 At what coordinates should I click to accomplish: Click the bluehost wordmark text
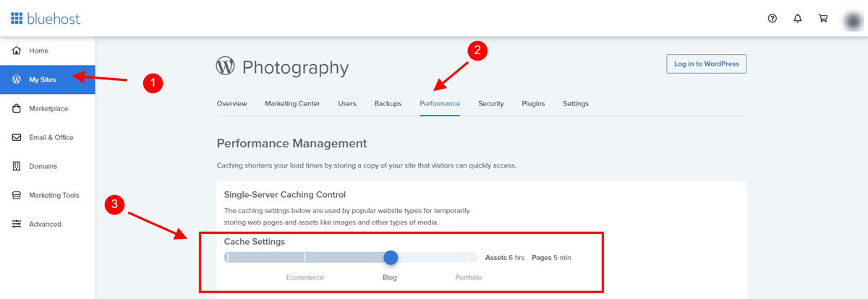click(54, 19)
